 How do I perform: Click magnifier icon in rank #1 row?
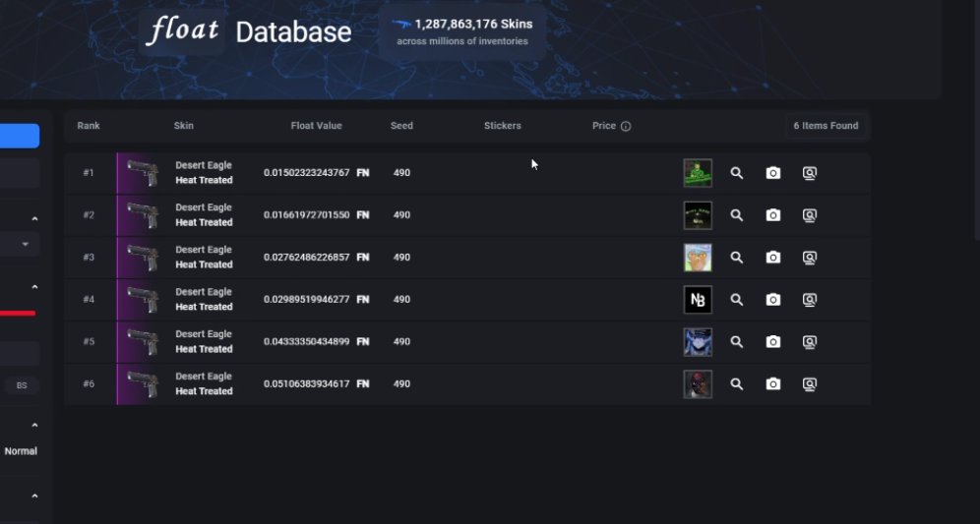(737, 173)
